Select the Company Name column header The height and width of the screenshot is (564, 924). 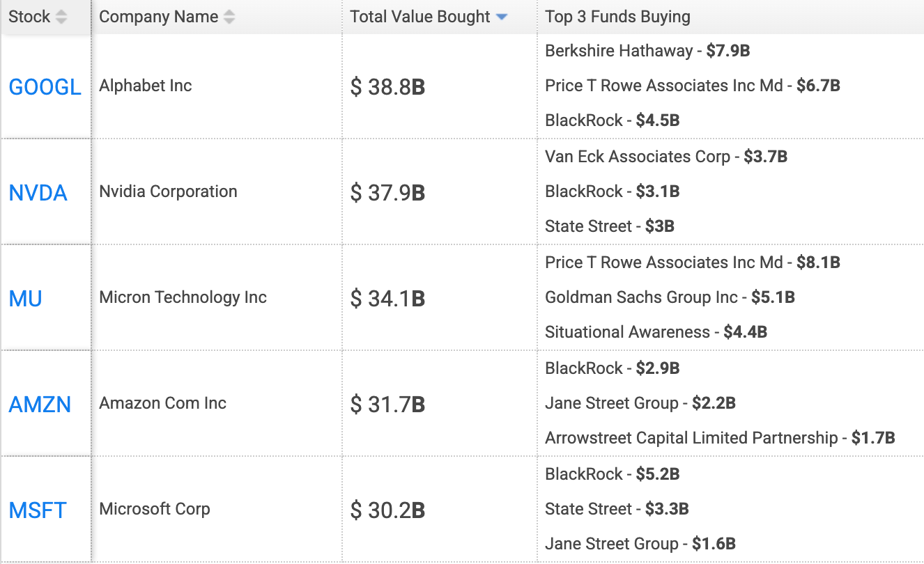[217, 17]
